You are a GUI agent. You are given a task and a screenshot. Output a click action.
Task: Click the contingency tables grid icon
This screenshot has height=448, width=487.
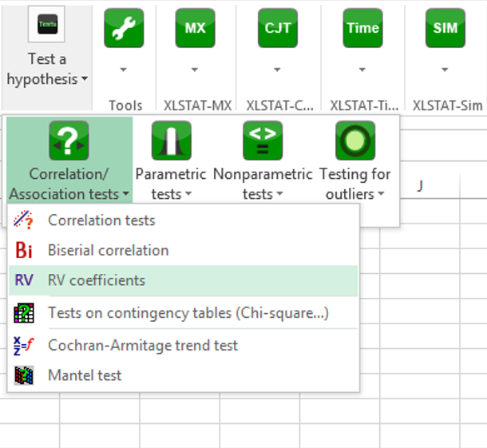point(24,313)
